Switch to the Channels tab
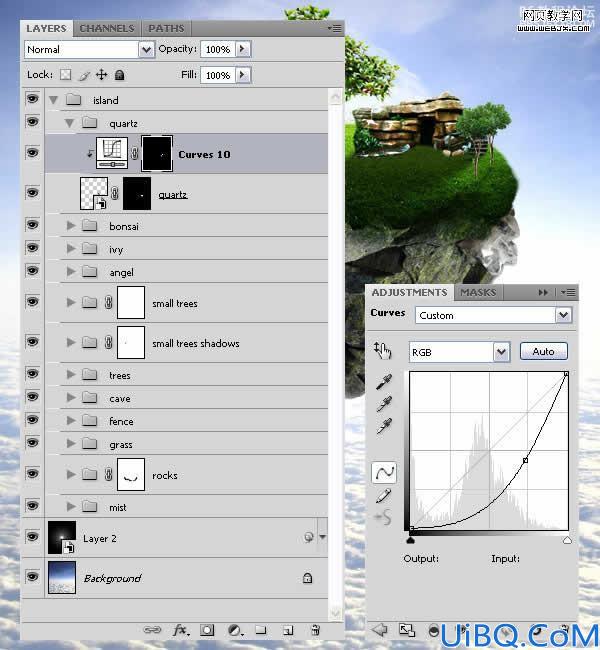This screenshot has width=600, height=650. (x=107, y=28)
